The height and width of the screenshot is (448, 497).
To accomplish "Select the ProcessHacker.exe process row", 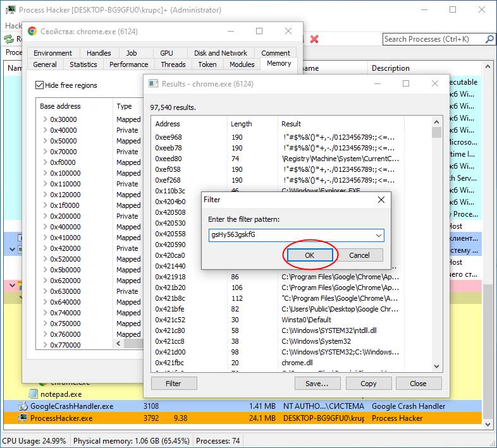I will coord(243,418).
